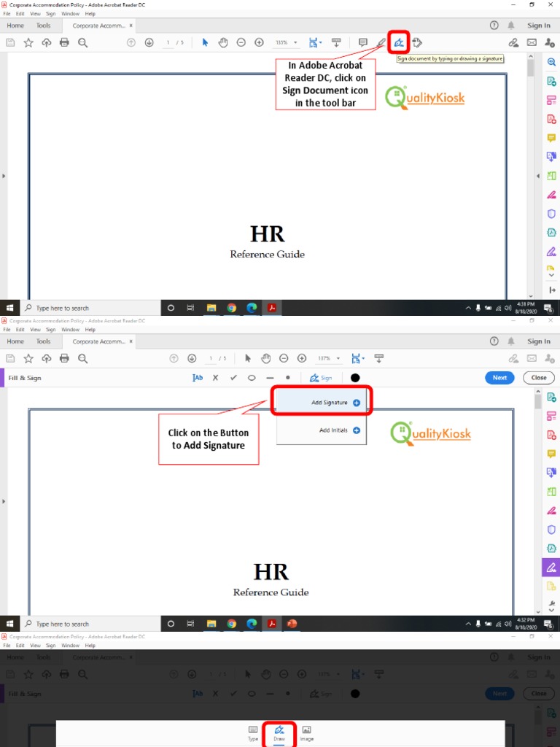The image size is (560, 747).
Task: Open PowerPoint from the middle screenshot taskbar
Action: pyautogui.click(x=292, y=624)
